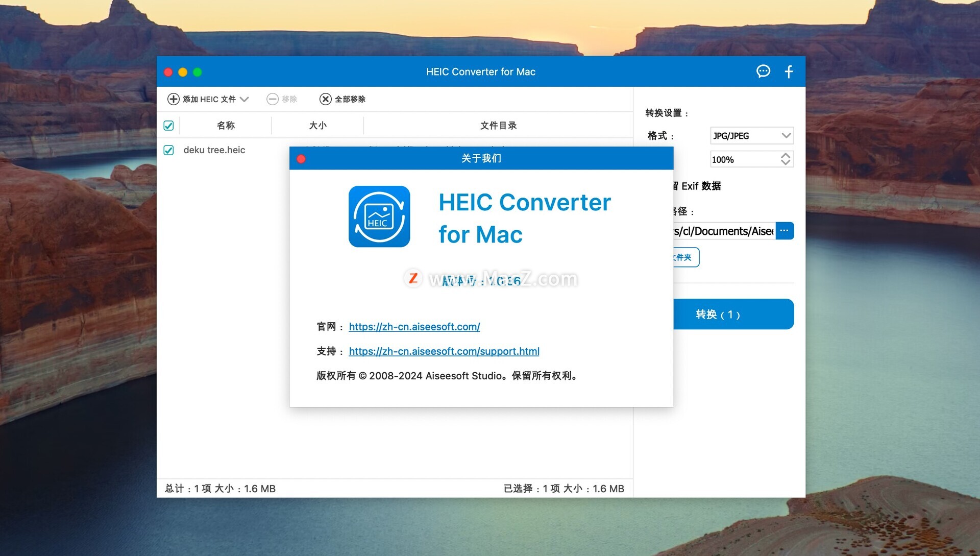980x556 pixels.
Task: Open the aiseesoft support.html link
Action: pyautogui.click(x=444, y=351)
